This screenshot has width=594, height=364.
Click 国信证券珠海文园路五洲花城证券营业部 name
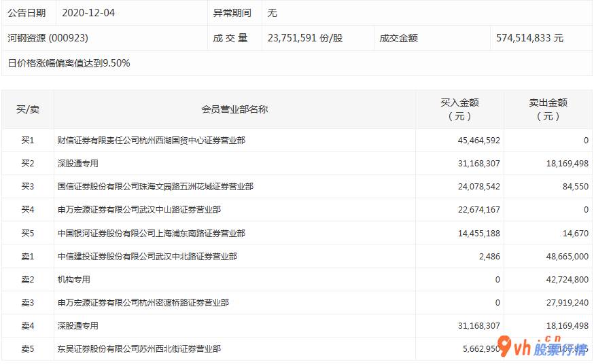click(x=156, y=187)
